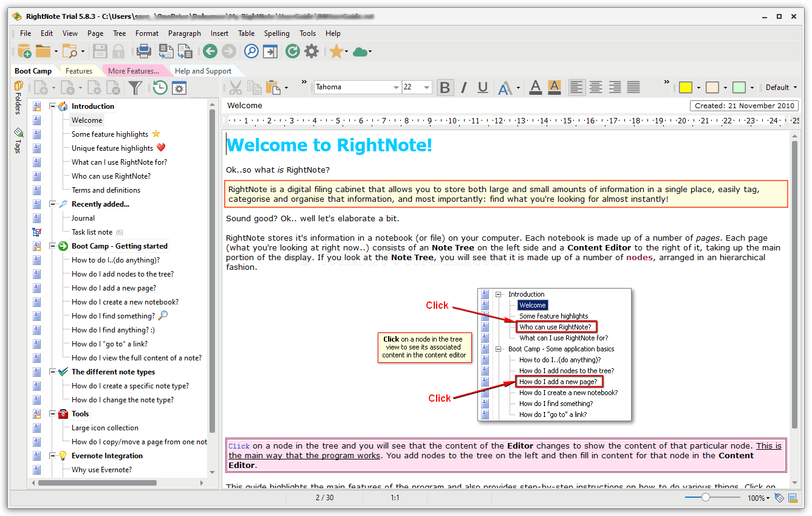Click the open notebook folder icon

click(43, 51)
